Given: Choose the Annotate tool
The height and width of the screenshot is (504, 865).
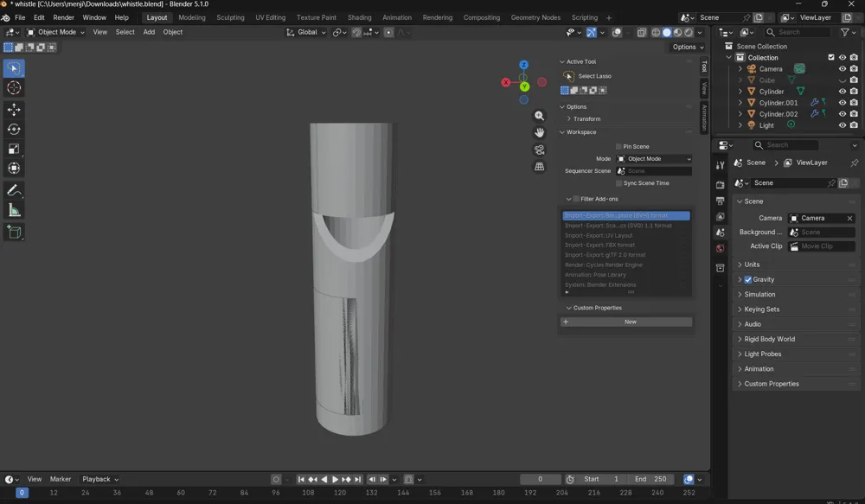Looking at the screenshot, I should click(x=14, y=191).
